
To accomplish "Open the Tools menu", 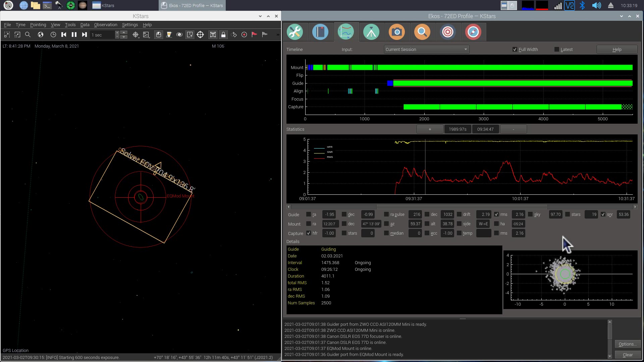I will tap(70, 25).
